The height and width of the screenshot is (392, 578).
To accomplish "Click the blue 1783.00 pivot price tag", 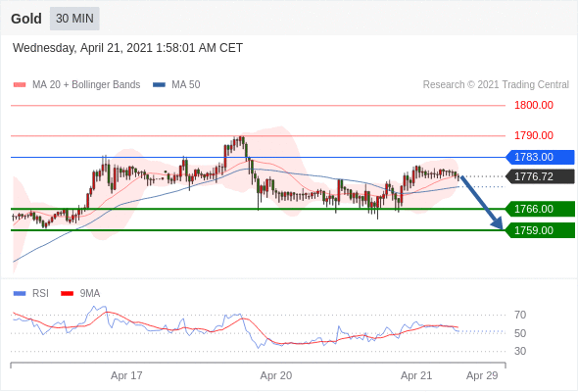I will click(540, 157).
